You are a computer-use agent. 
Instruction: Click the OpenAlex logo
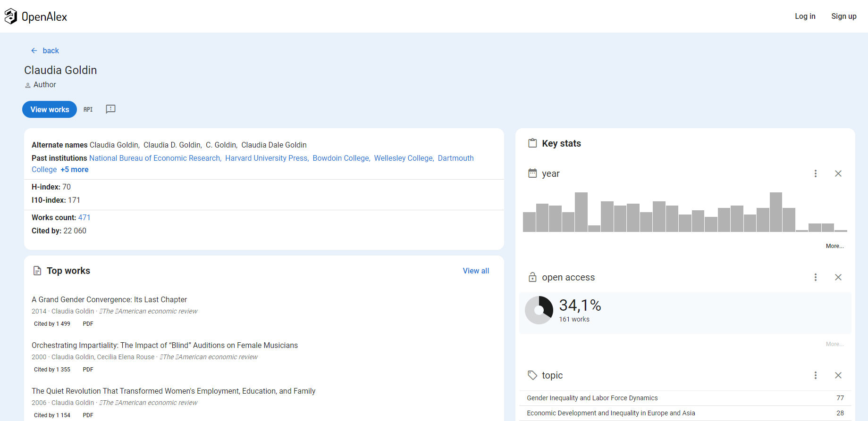(x=36, y=17)
